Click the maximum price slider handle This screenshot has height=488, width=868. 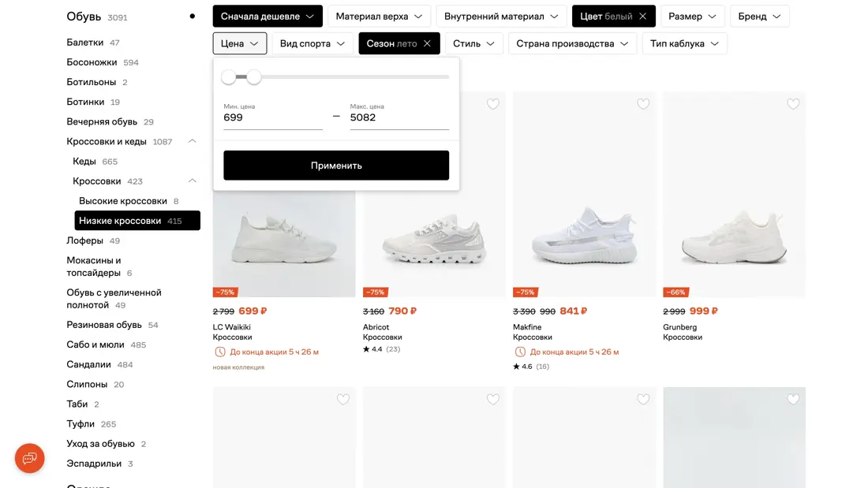[254, 77]
